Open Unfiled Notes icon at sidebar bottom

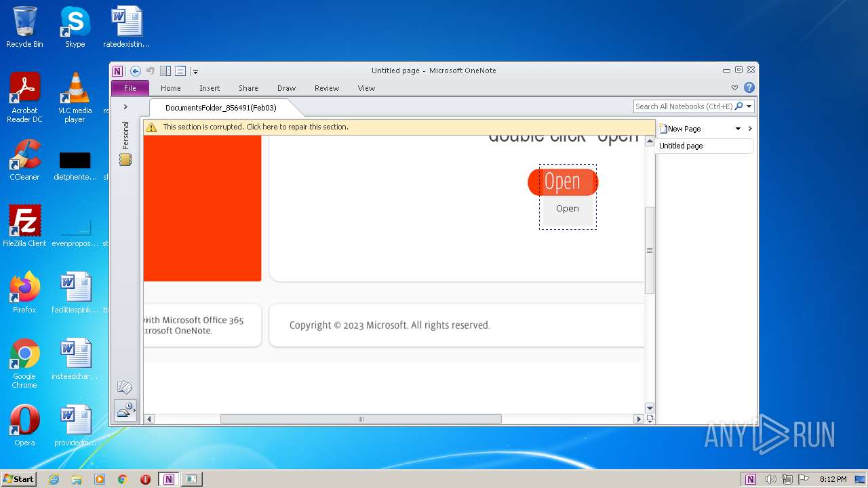coord(125,388)
